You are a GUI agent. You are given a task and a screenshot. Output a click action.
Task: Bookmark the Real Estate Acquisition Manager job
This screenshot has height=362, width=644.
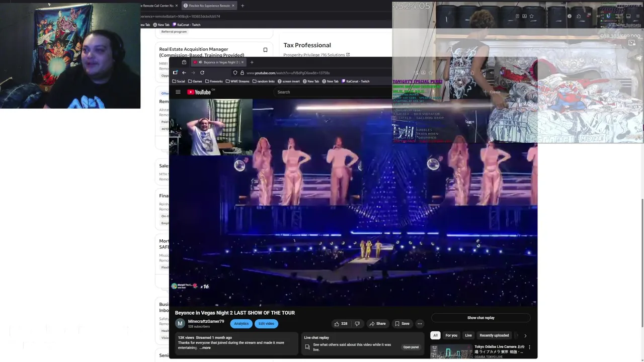265,50
